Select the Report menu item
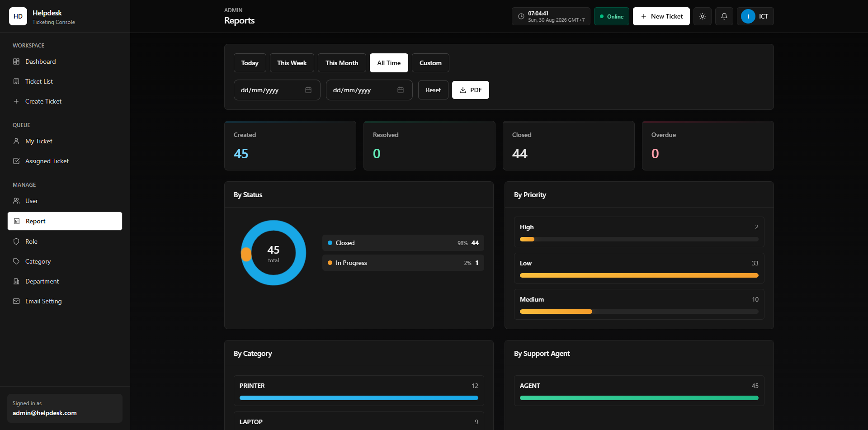This screenshot has width=868, height=430. pos(65,221)
